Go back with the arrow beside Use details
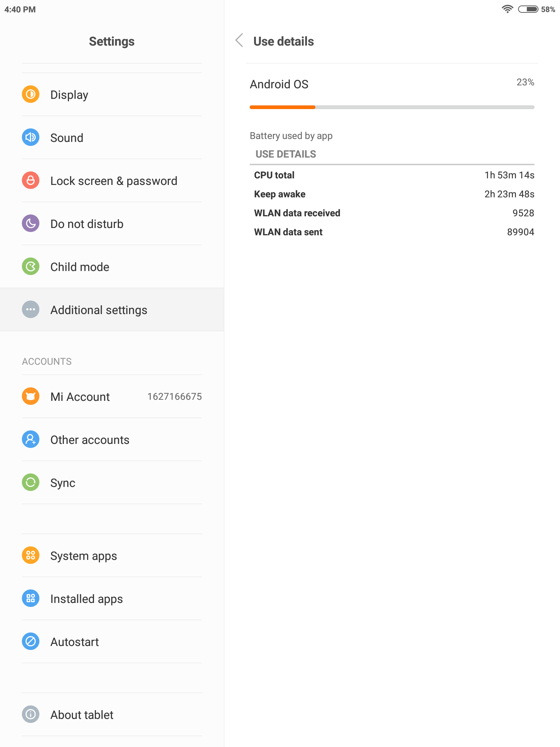 pos(239,41)
